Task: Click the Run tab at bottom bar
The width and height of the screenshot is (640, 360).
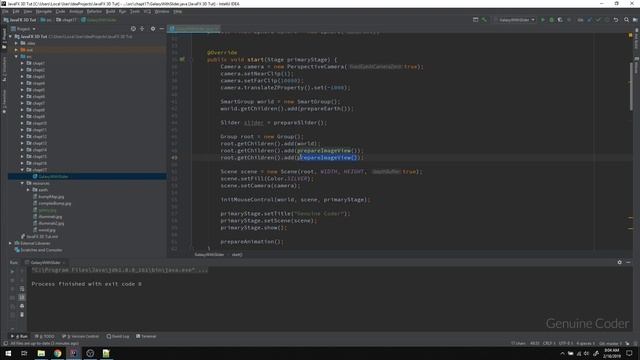Action: click(x=20, y=336)
